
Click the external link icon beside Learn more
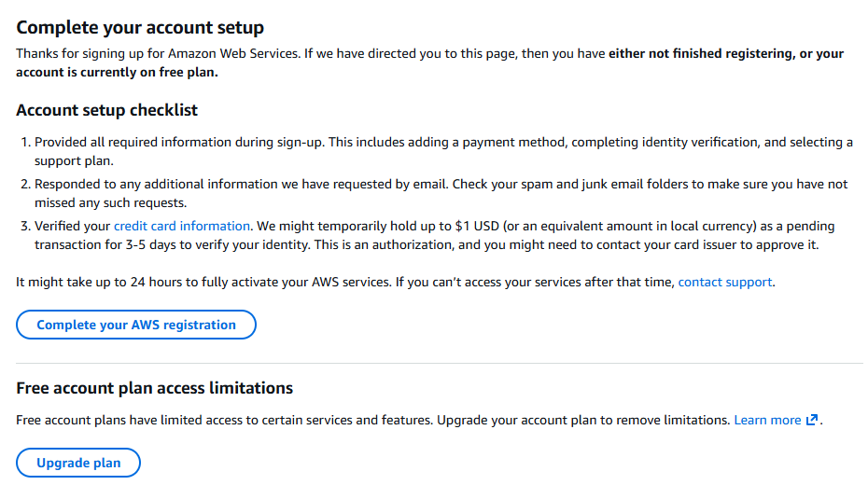click(x=812, y=421)
